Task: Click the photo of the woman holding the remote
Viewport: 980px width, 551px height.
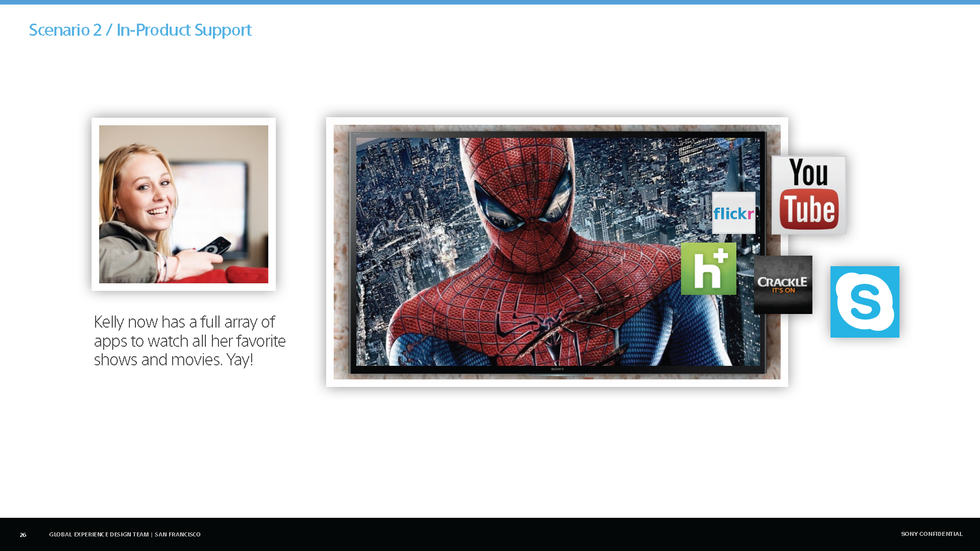Action: pos(184,204)
